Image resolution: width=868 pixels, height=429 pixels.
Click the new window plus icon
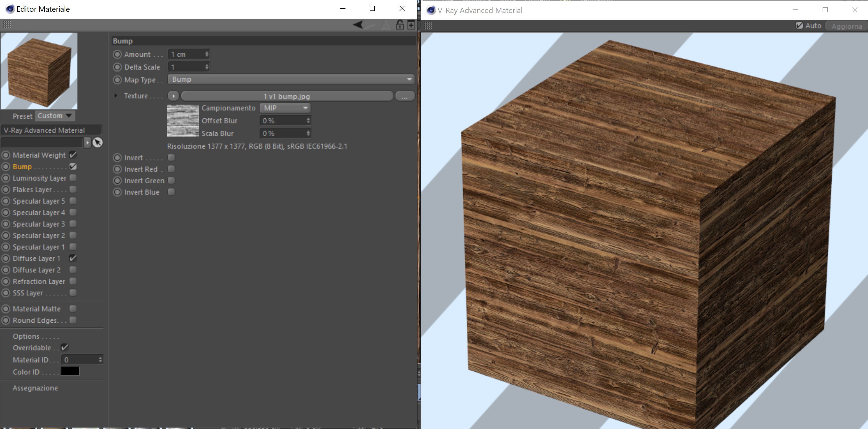(x=411, y=24)
